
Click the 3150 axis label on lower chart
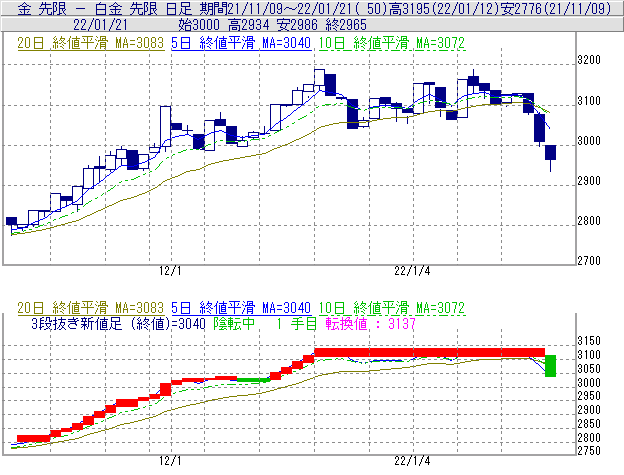[x=589, y=341]
